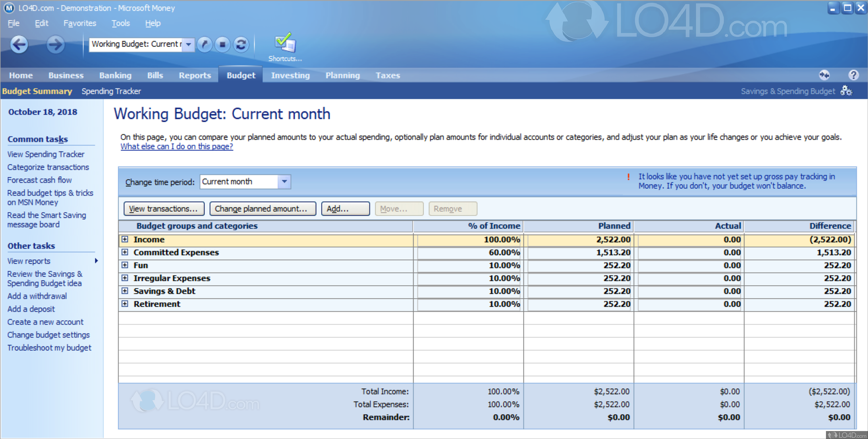This screenshot has height=439, width=868.
Task: Click the refresh icon in the toolbar
Action: [x=241, y=44]
